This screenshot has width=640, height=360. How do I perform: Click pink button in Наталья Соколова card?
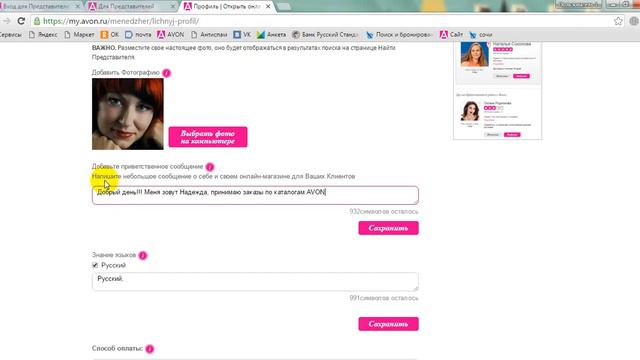click(x=521, y=76)
